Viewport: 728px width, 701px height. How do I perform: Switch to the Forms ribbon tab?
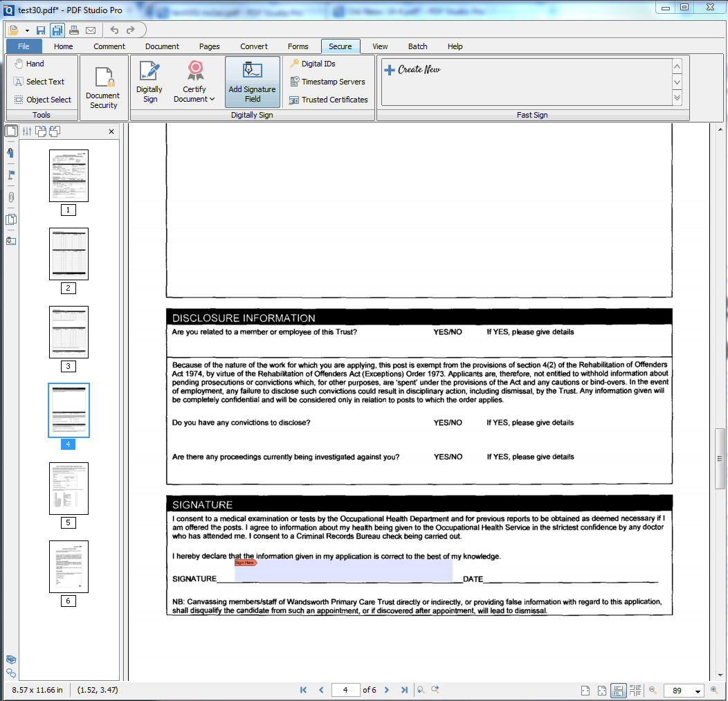coord(298,46)
